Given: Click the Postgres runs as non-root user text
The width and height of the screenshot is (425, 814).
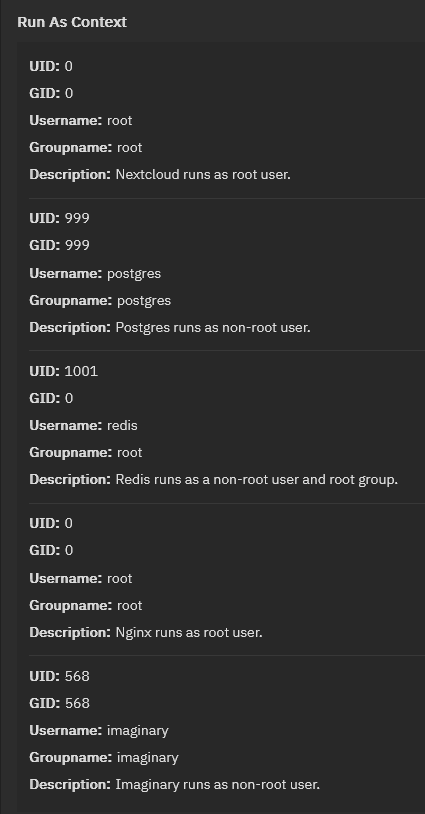Looking at the screenshot, I should click(x=213, y=328).
